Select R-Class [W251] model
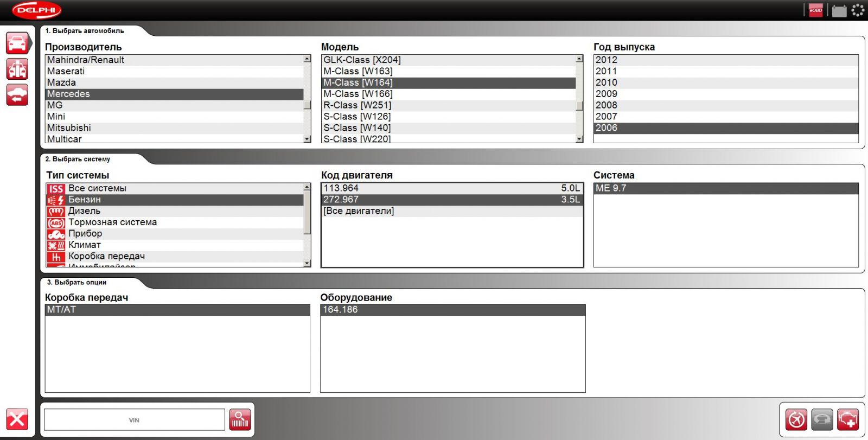 [x=449, y=105]
